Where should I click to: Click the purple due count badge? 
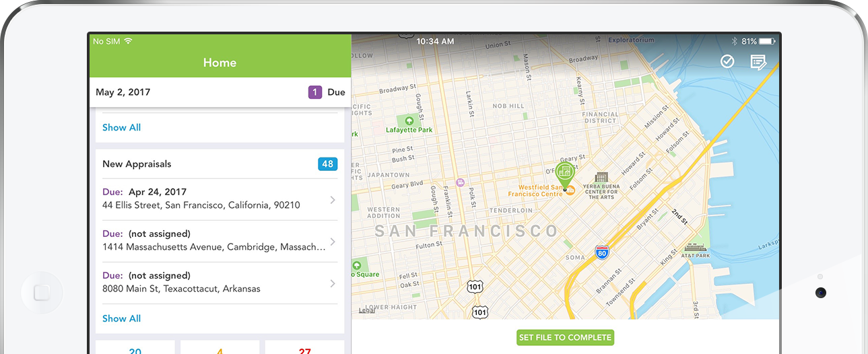pos(315,92)
